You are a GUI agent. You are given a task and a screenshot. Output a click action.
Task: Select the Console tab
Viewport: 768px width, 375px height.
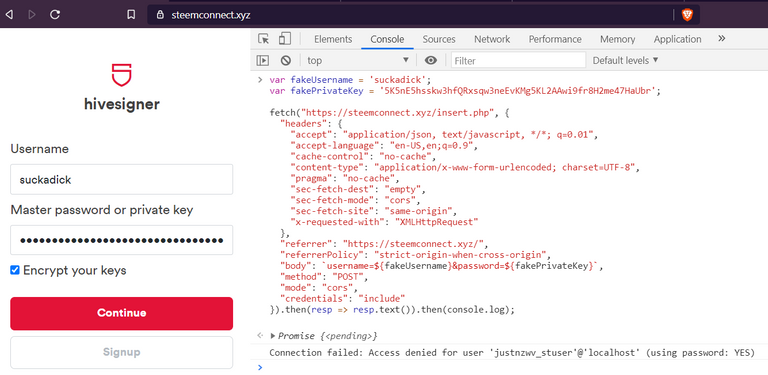tap(387, 39)
